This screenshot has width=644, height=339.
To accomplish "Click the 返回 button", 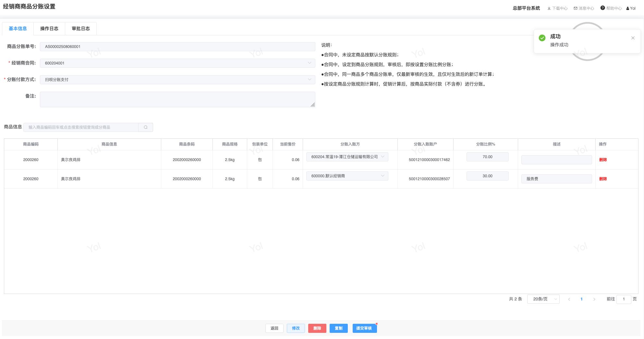I will pos(274,328).
